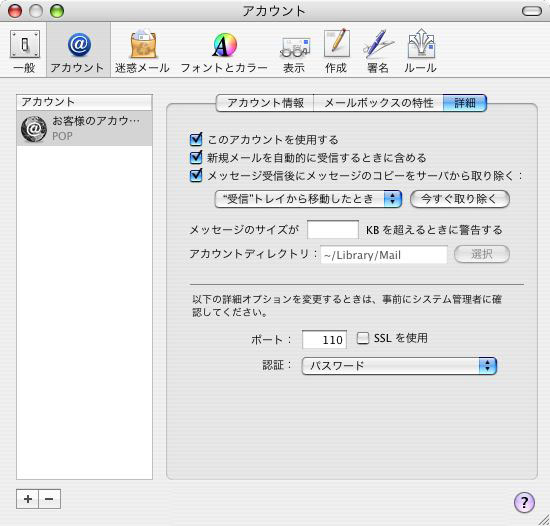Uncheck 新規メールを自動的に受信するときに含める
This screenshot has height=526, width=550.
196,157
